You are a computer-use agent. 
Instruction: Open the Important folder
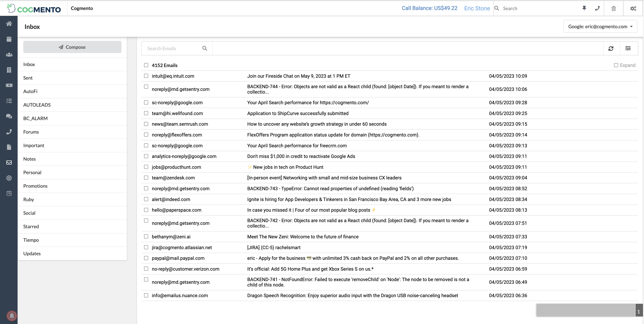tap(72, 145)
